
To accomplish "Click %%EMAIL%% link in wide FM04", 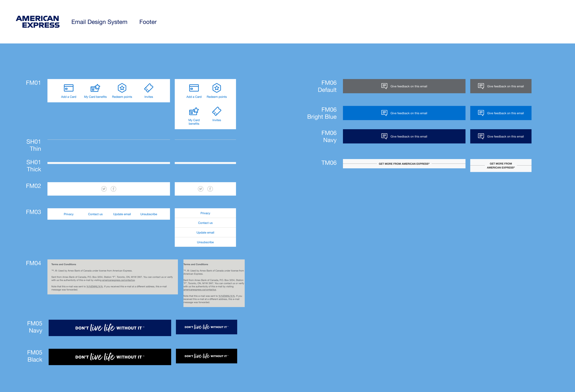I will 95,287.
